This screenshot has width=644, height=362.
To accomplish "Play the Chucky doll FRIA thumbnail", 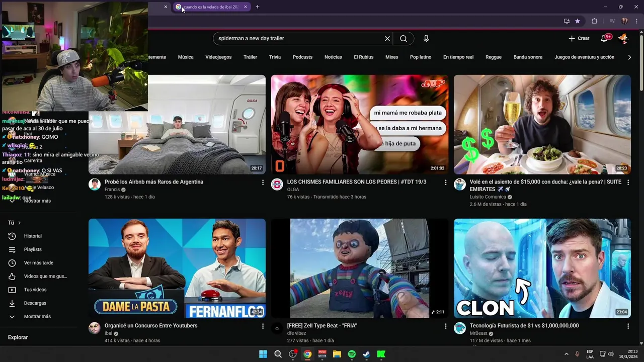I will click(x=360, y=268).
